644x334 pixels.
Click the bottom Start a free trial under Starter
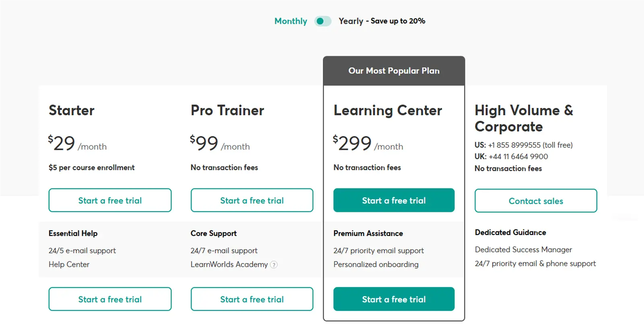coord(110,299)
